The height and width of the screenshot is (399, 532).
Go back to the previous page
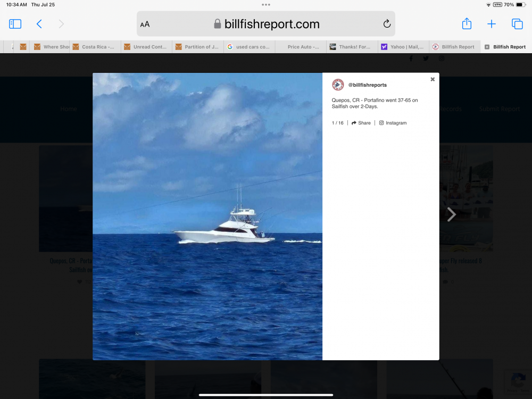pyautogui.click(x=39, y=24)
